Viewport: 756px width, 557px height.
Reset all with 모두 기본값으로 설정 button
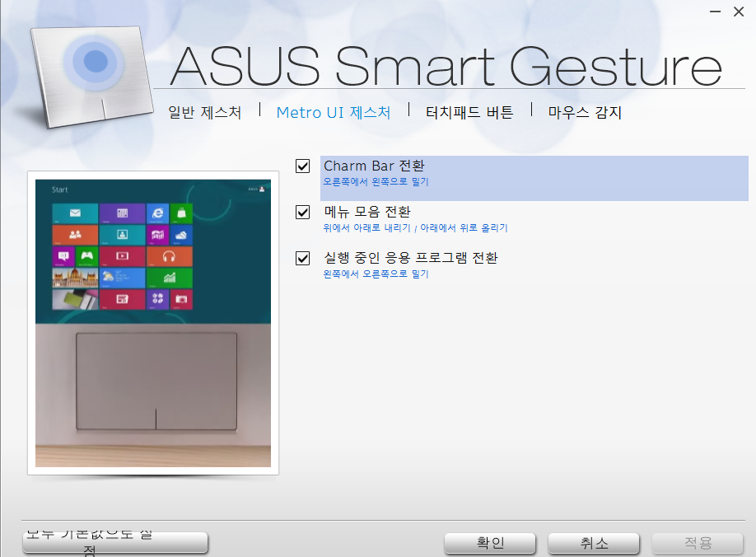click(x=115, y=542)
